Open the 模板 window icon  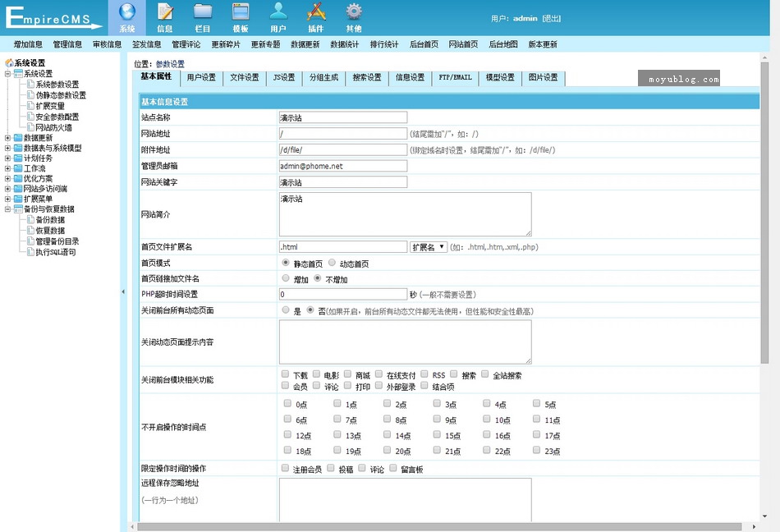241,12
